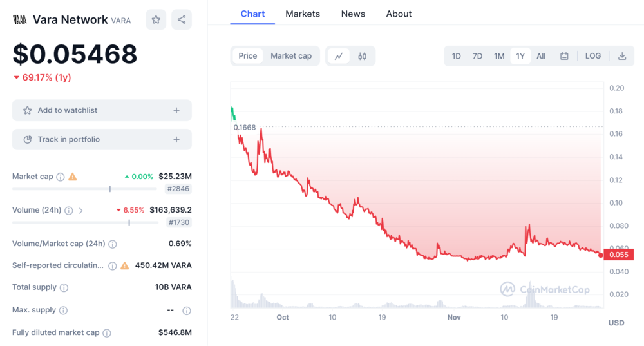The image size is (644, 346).
Task: Download chart data icon
Action: (622, 56)
